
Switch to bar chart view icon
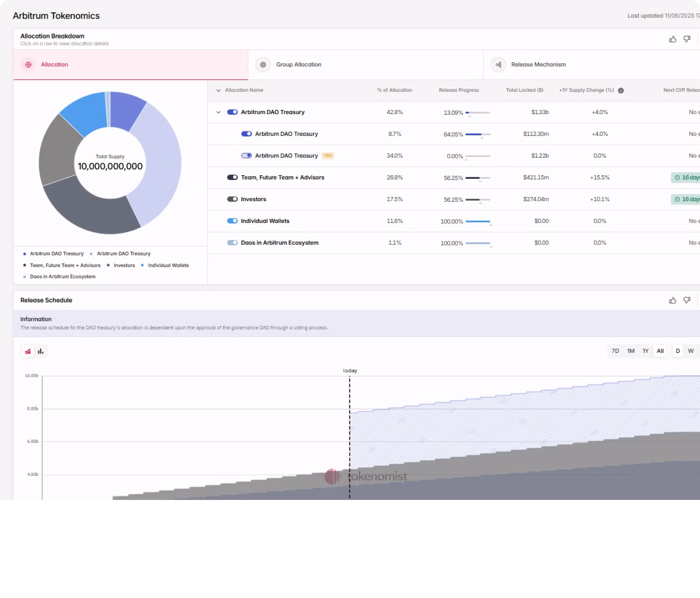(x=41, y=351)
